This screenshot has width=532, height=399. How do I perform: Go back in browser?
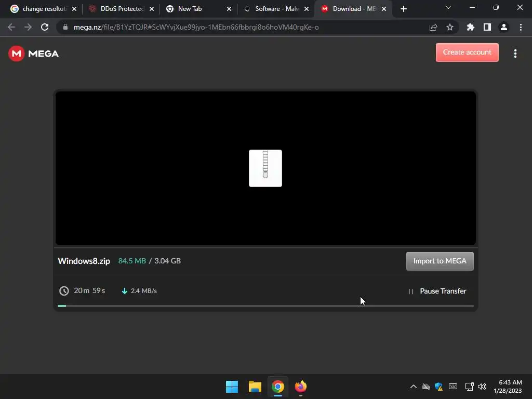coord(11,27)
